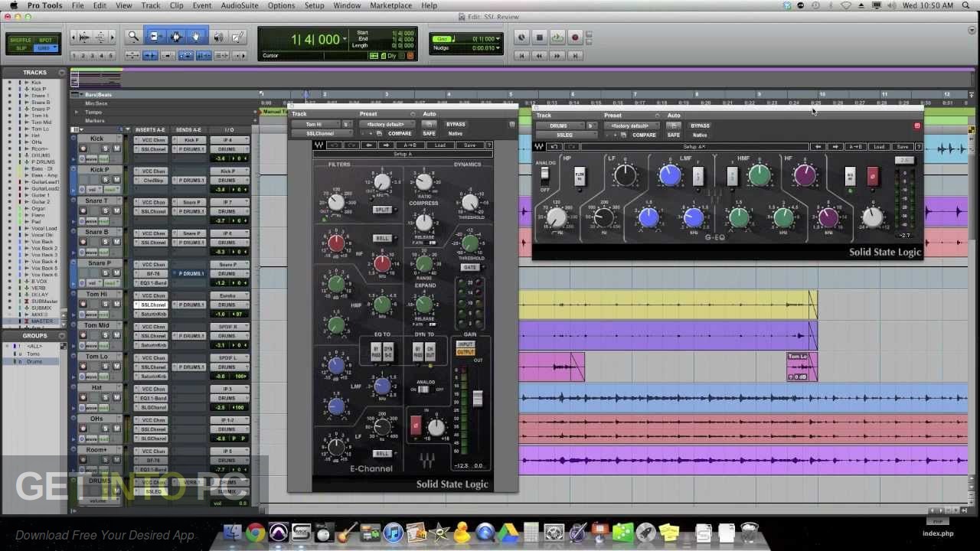Click Return to Zero transport button
This screenshot has height=551, width=980.
(521, 55)
